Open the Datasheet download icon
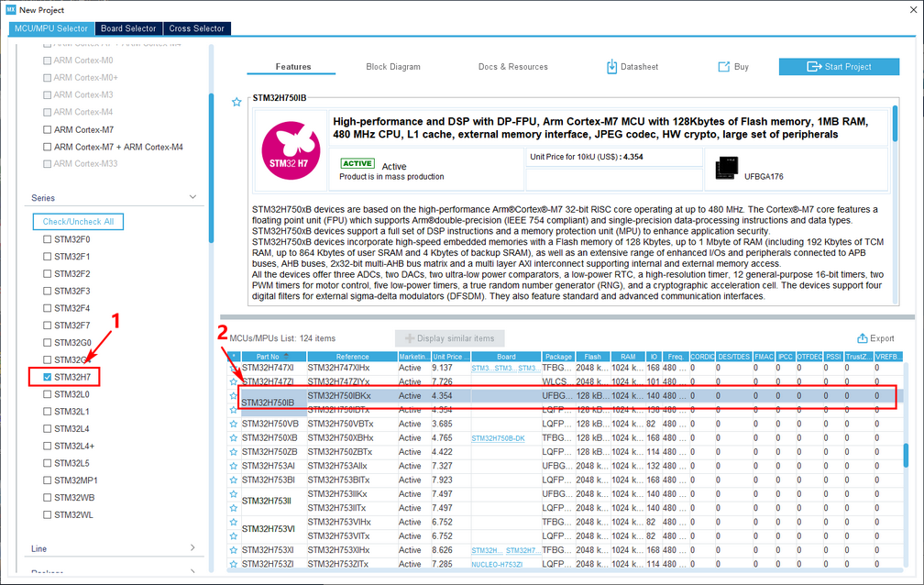The height and width of the screenshot is (585, 924). coord(612,67)
